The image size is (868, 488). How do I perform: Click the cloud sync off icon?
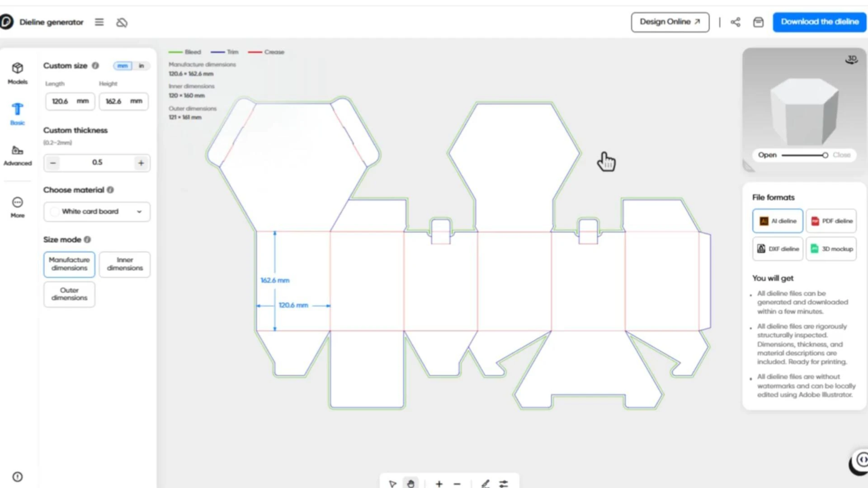[122, 23]
